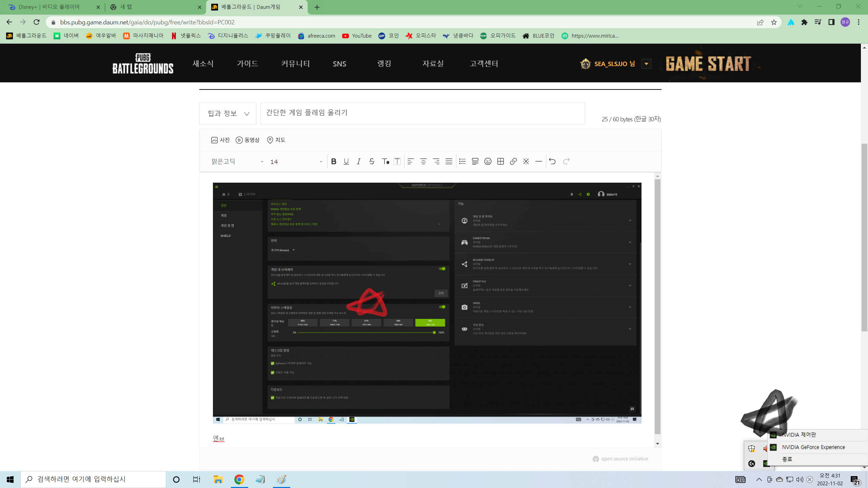Insert horizontal line
This screenshot has height=488, width=868.
(x=539, y=161)
